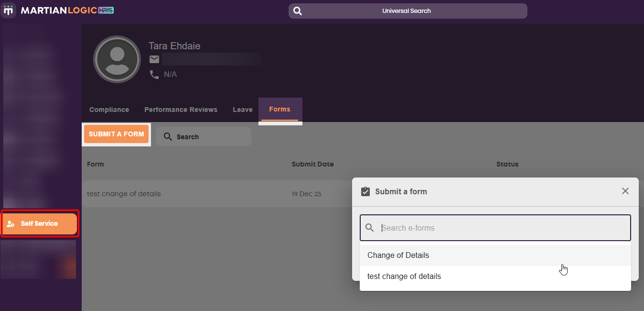The height and width of the screenshot is (311, 644).
Task: Click the Universal Search field
Action: click(x=407, y=11)
